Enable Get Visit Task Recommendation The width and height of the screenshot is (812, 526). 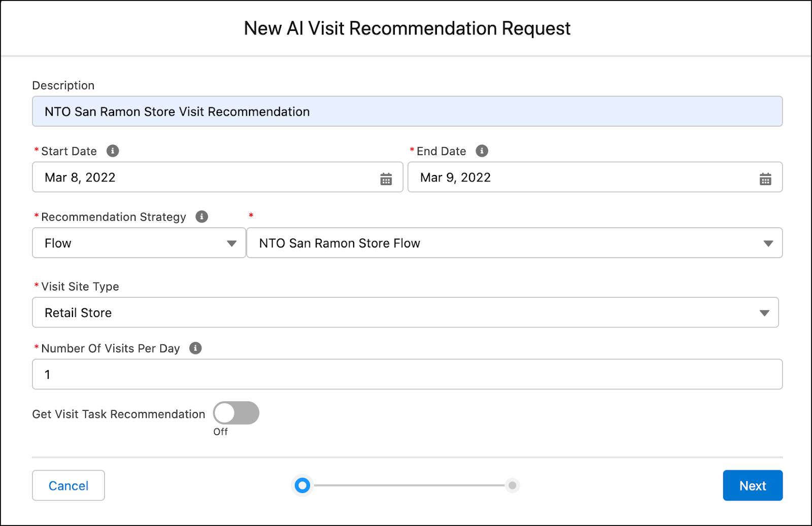[236, 413]
